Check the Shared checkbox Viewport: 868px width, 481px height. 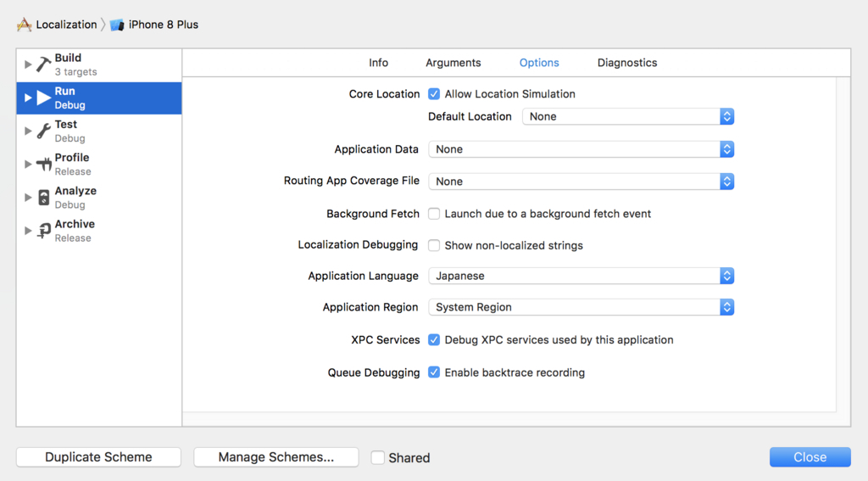tap(377, 458)
